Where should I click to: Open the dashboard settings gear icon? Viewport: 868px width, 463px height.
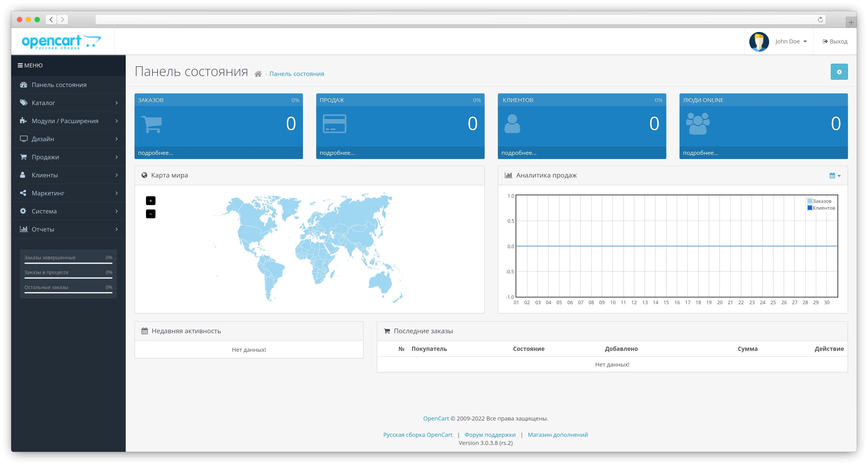coord(839,71)
